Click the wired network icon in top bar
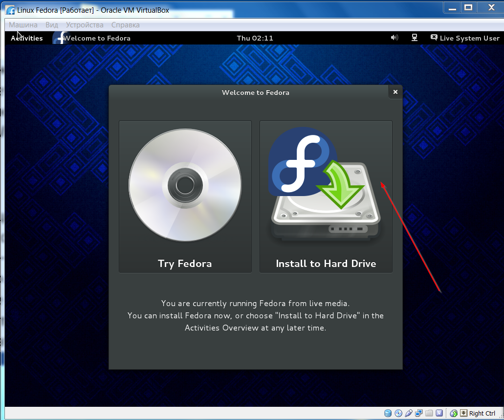 click(415, 38)
